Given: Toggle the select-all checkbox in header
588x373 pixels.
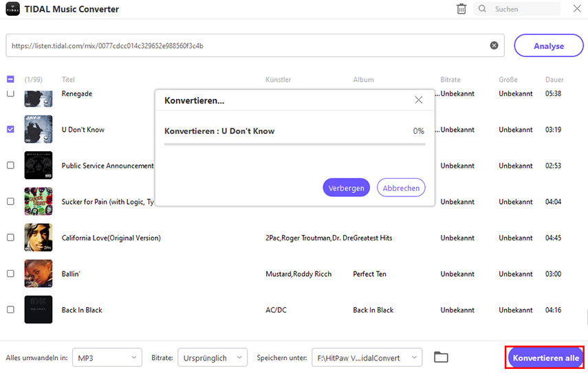Looking at the screenshot, I should (x=10, y=79).
